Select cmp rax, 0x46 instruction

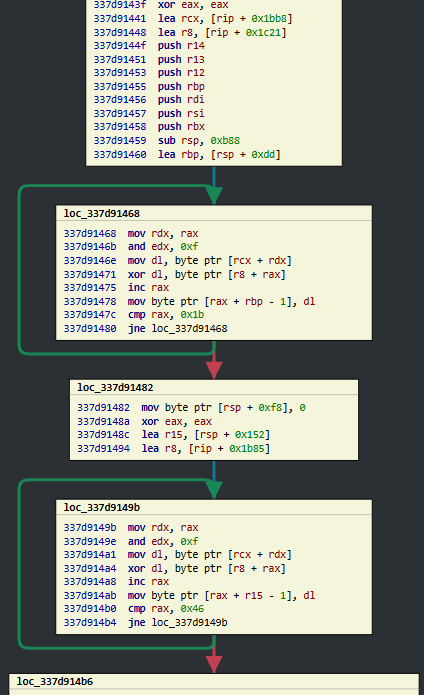134,609
